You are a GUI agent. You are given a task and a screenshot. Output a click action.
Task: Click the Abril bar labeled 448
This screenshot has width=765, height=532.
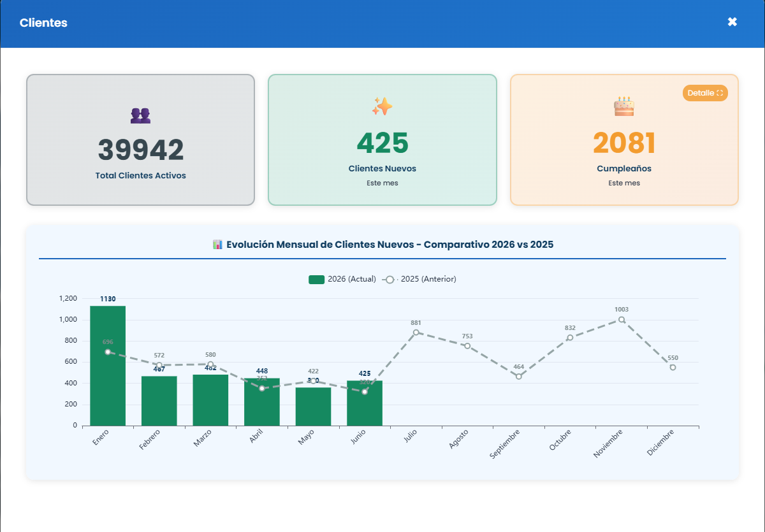pyautogui.click(x=262, y=402)
